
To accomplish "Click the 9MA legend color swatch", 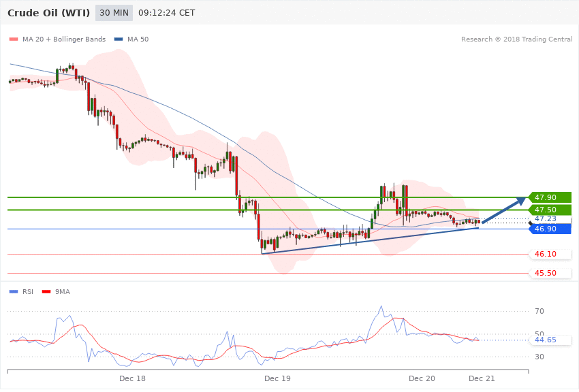I will [x=46, y=292].
